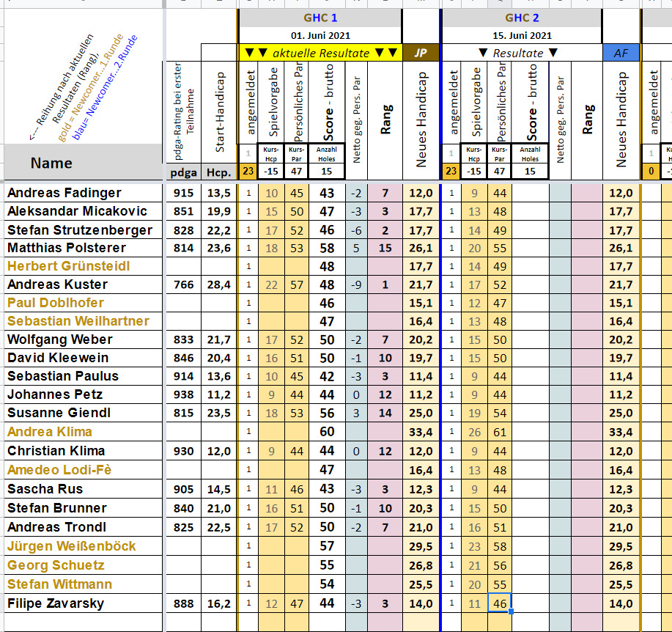Viewport: 672px width, 632px height.
Task: Click Matthias Polsterer's GHC 1 Rang 15
Action: [385, 248]
